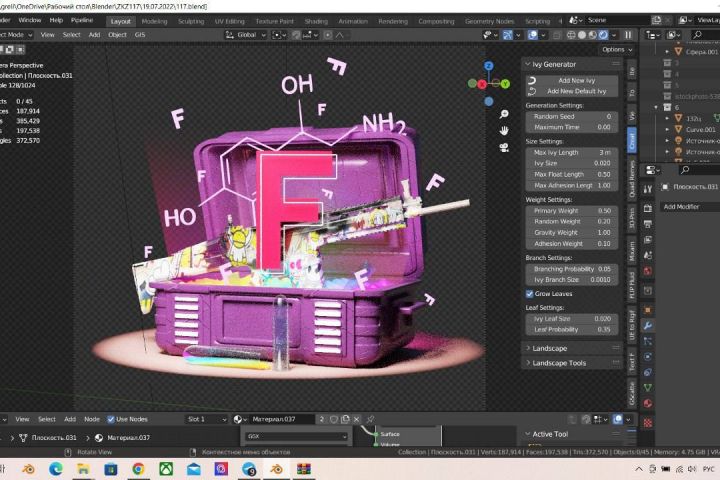Expand the Curve.001 tree item in outliner
Screen dimensions: 720x480
click(667, 130)
